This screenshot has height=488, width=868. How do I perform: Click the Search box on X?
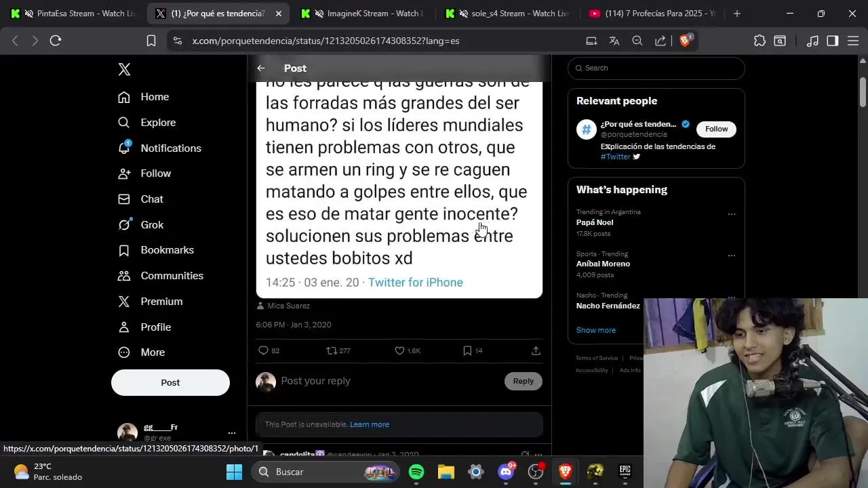[x=656, y=68]
